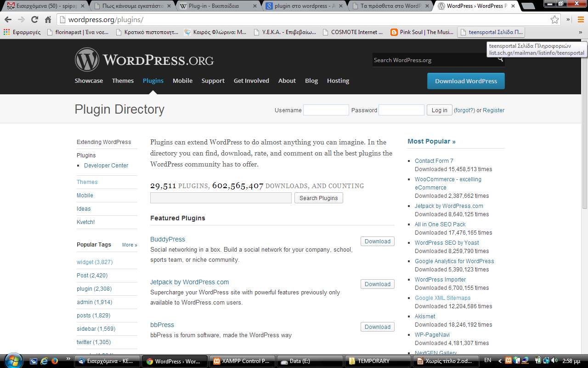Open the Contact Form 7 plugin link
This screenshot has height=368, width=588.
(x=434, y=161)
